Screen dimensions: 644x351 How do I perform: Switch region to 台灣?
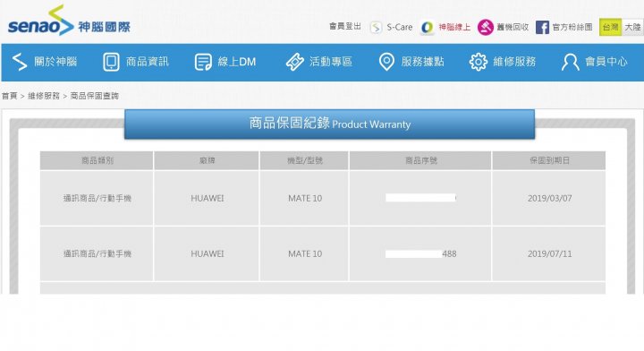point(610,27)
